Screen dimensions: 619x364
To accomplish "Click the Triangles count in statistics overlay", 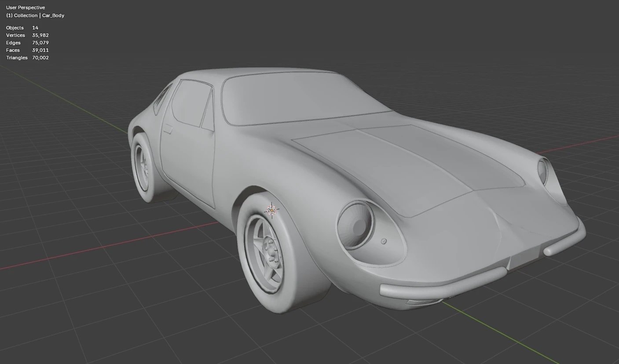I will pos(40,58).
